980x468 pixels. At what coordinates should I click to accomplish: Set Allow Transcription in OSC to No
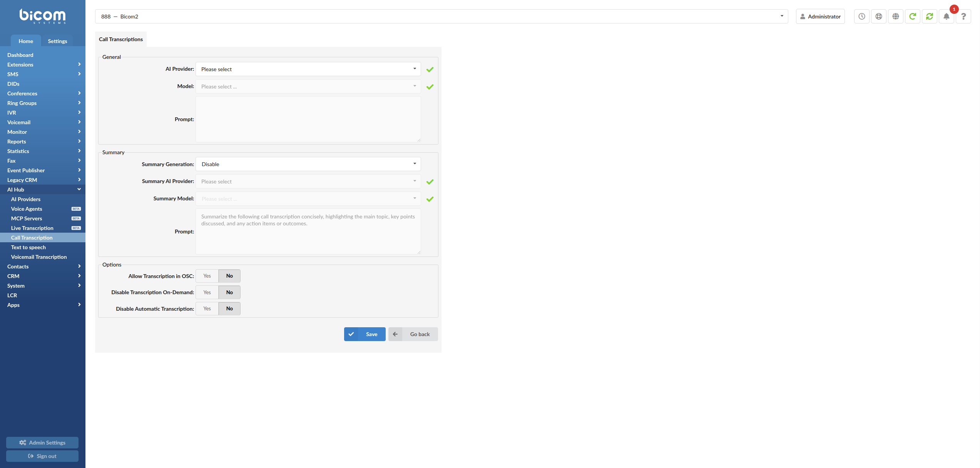pos(229,276)
